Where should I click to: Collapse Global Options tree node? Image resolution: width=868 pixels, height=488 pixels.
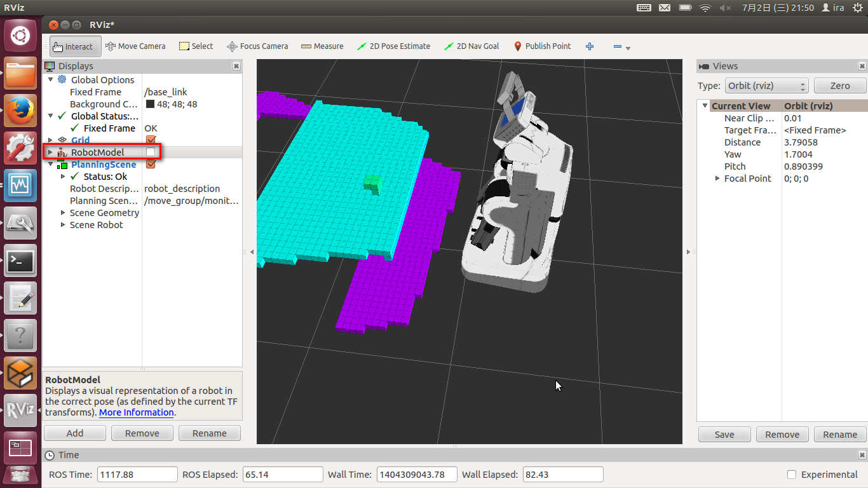(x=51, y=79)
